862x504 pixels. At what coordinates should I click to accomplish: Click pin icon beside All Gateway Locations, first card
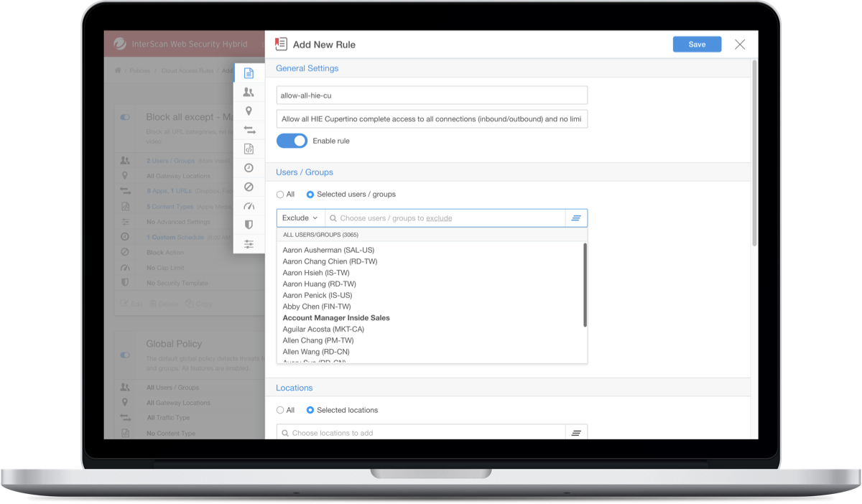(125, 176)
